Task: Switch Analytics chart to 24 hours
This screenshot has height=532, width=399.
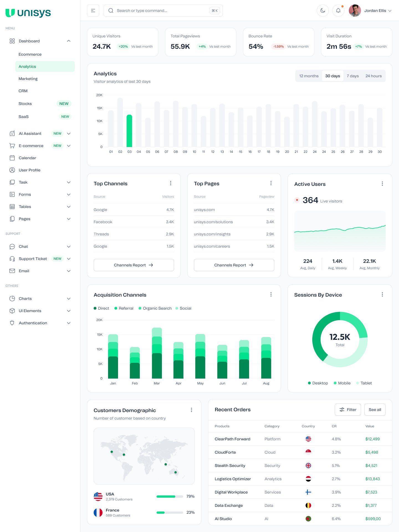Action: [374, 76]
